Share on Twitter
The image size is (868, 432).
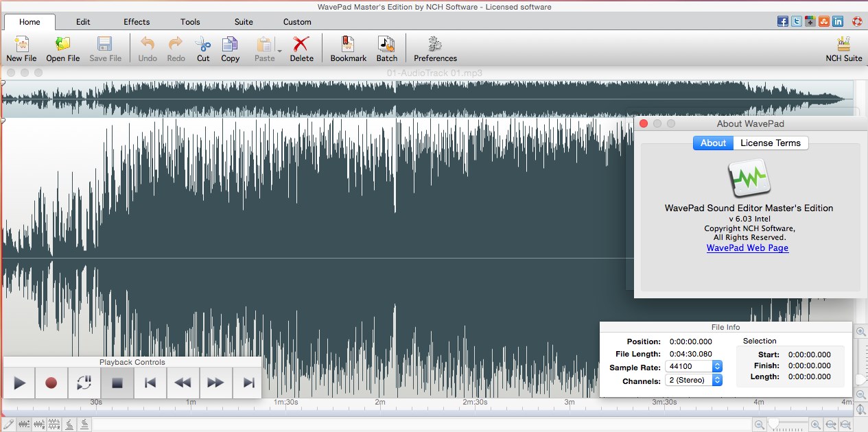796,21
